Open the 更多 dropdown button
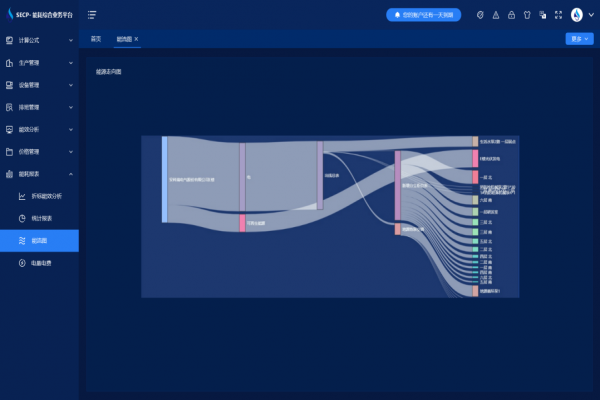Image resolution: width=600 pixels, height=400 pixels. (579, 39)
